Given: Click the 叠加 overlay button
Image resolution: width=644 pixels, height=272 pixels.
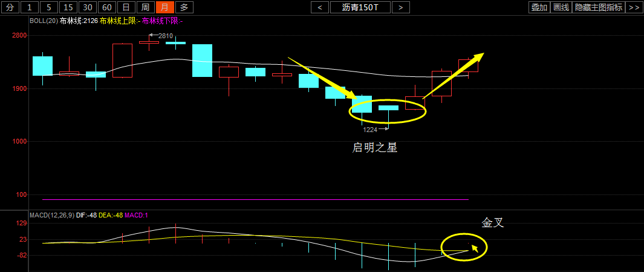Looking at the screenshot, I should [x=539, y=7].
